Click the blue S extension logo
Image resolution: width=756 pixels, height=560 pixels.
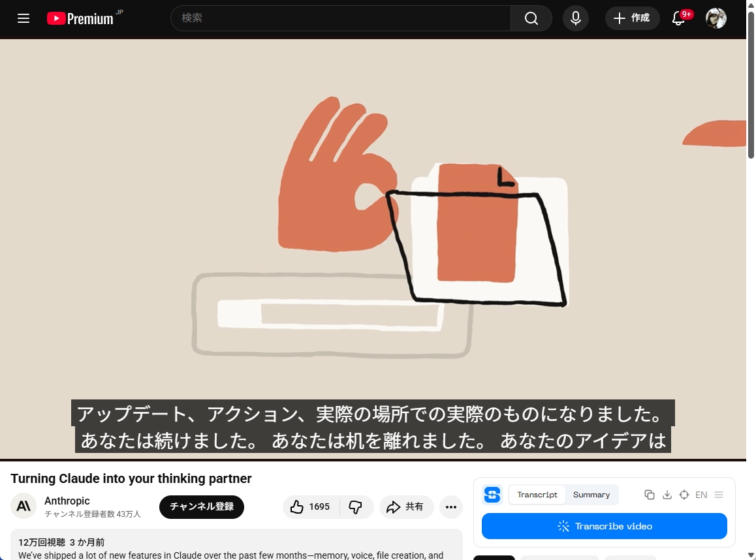click(492, 495)
